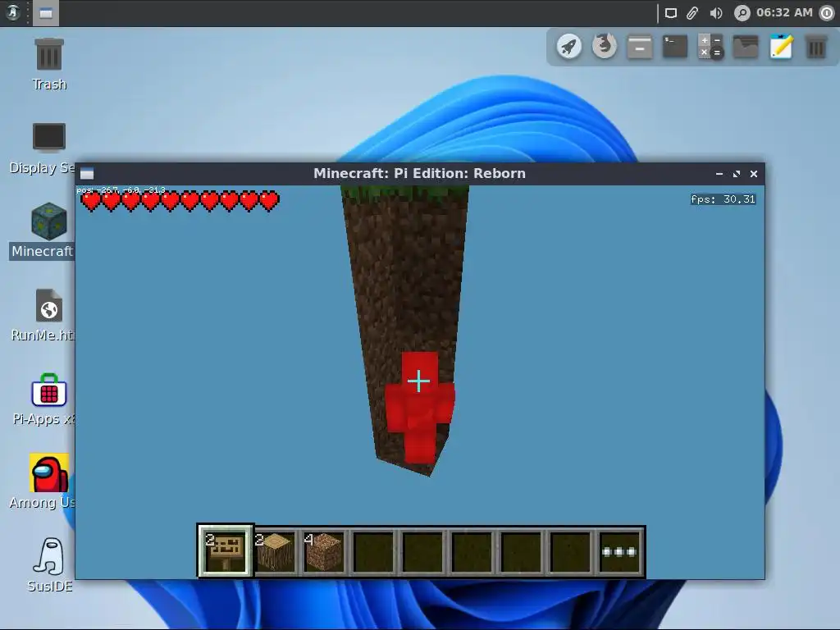Open inventory with three-dots hotbar button
Image resolution: width=840 pixels, height=630 pixels.
[x=619, y=552]
